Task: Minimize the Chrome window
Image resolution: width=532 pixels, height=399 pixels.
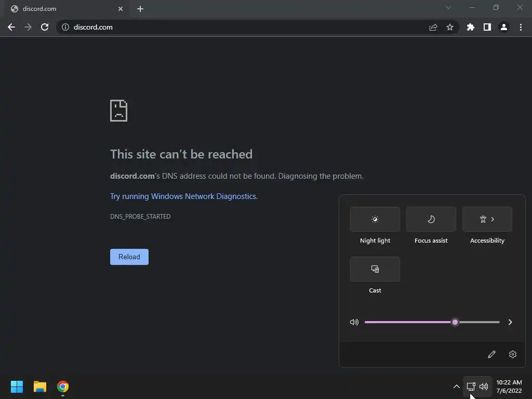Action: tap(472, 7)
